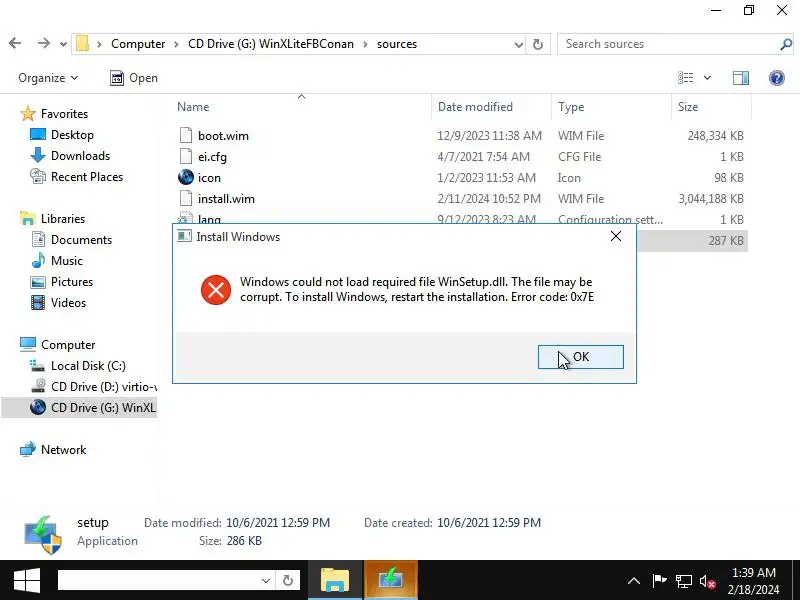Select the ei.cfg file
The width and height of the screenshot is (800, 600).
[x=212, y=157]
